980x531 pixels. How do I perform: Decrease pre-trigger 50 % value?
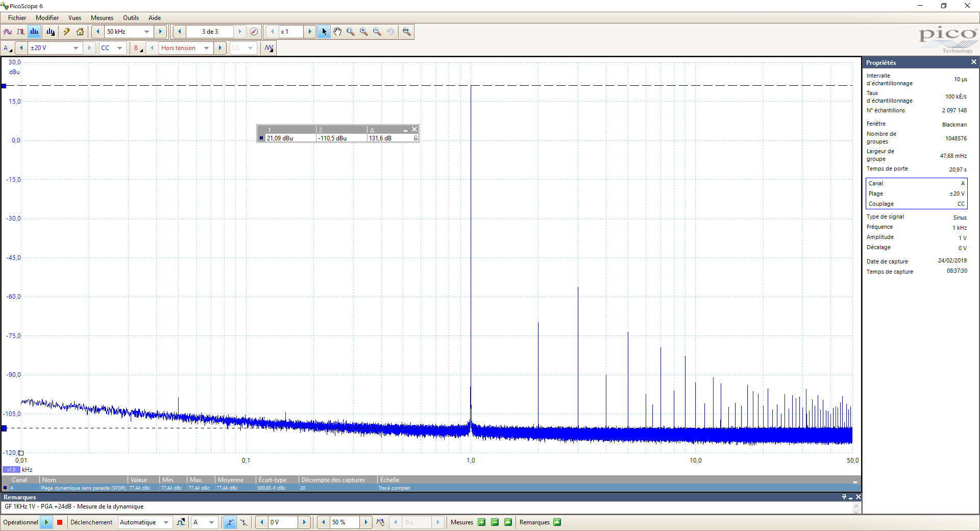[323, 522]
